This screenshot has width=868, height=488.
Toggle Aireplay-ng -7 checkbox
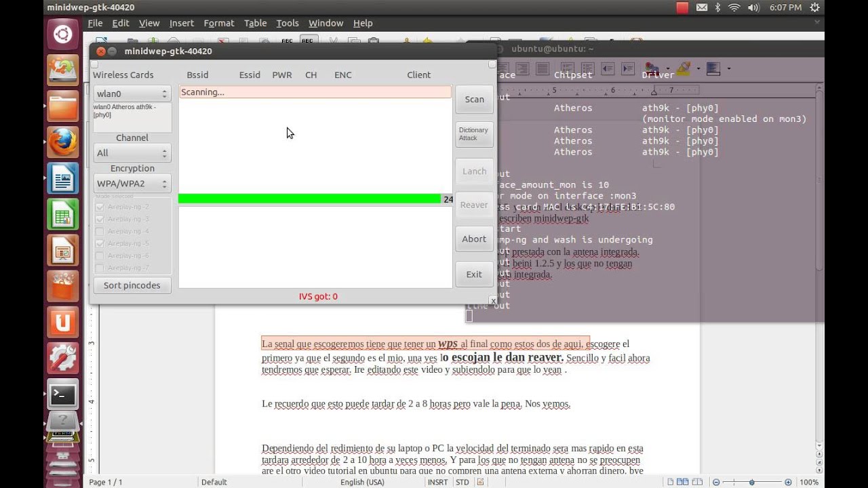pyautogui.click(x=100, y=268)
